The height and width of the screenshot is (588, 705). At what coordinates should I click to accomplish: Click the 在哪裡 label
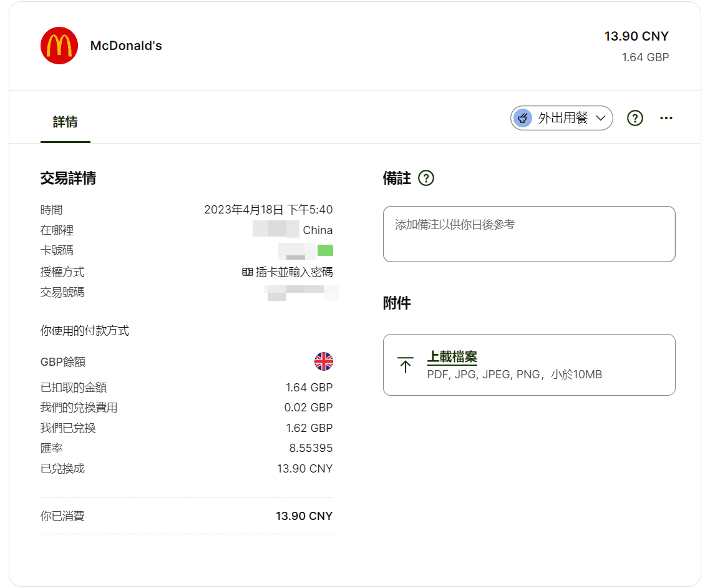(57, 230)
